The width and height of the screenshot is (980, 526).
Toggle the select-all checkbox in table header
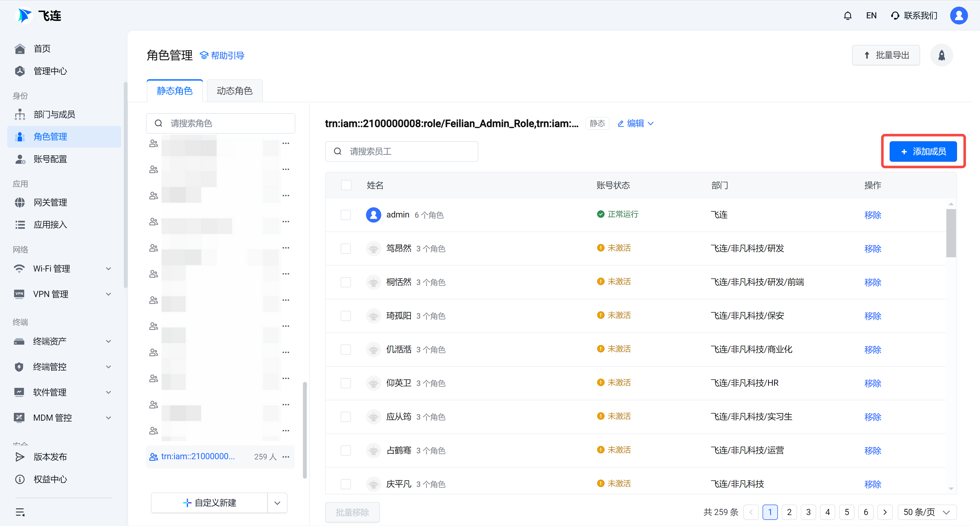346,185
